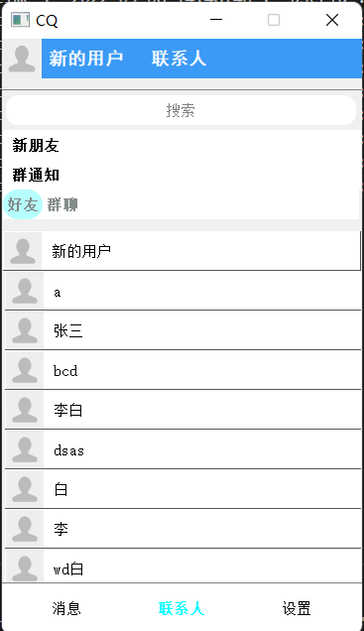364x631 pixels.
Task: Click the avatar icon for dsas
Action: [x=25, y=448]
